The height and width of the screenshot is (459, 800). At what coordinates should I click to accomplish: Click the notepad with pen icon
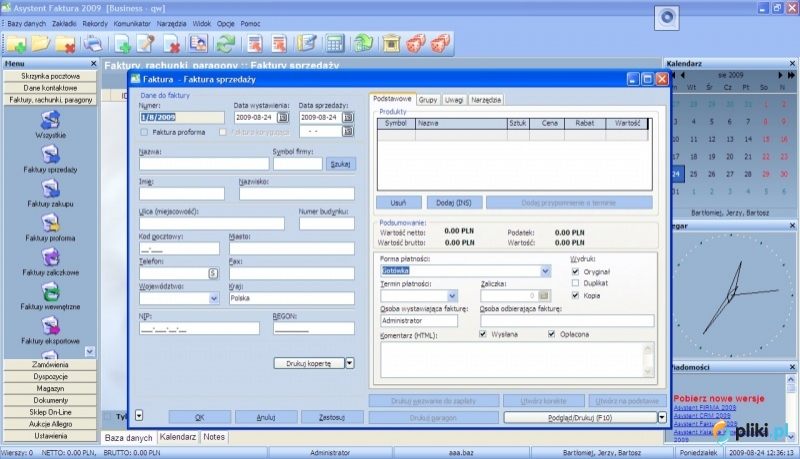point(307,43)
